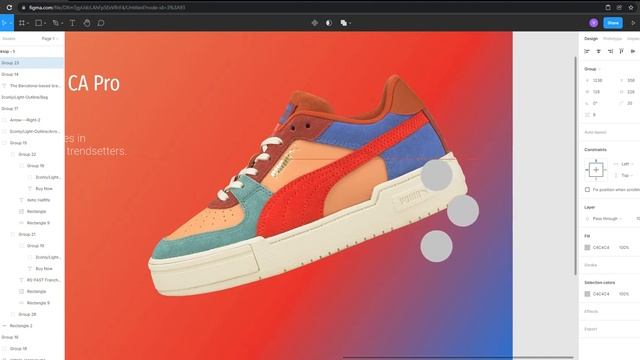
Task: Click the Present play icon
Action: pos(633,23)
